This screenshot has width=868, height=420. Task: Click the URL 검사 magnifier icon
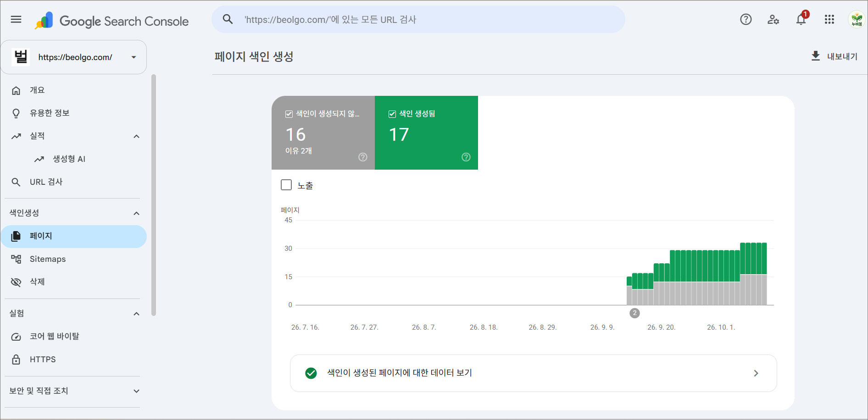coord(16,182)
